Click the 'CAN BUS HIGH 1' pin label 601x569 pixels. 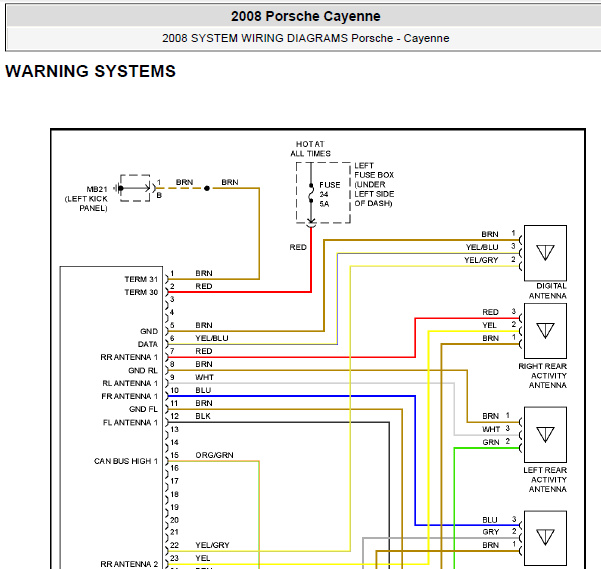(x=126, y=461)
